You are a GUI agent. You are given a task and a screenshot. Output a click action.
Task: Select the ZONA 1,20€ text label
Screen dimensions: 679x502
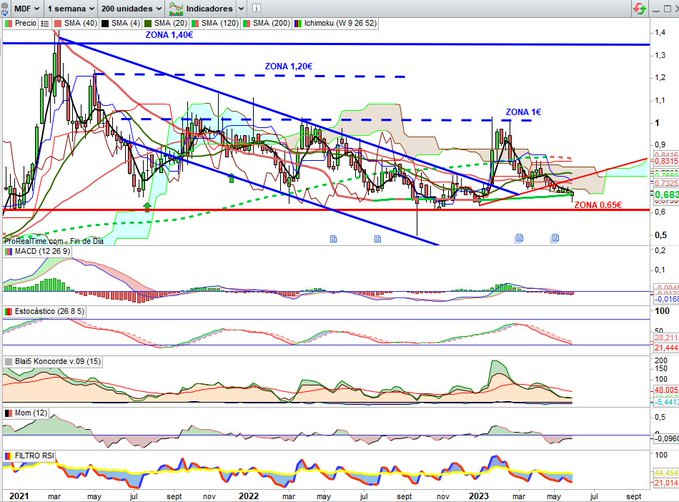[288, 66]
